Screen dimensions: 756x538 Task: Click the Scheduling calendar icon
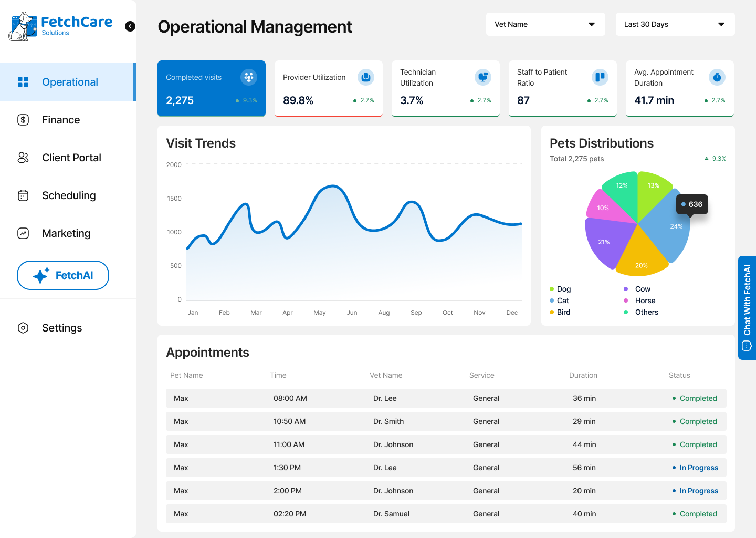coord(23,195)
